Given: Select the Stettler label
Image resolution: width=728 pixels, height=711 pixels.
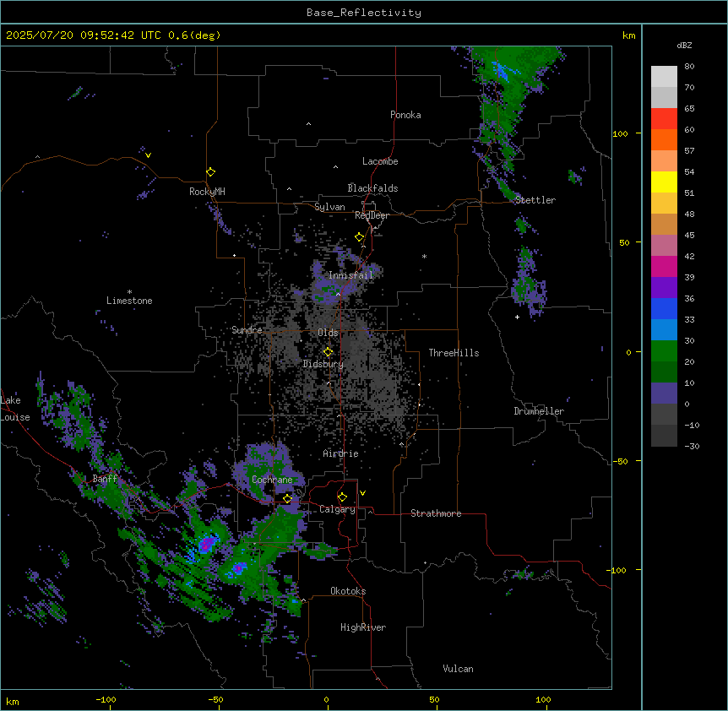Looking at the screenshot, I should tap(535, 200).
